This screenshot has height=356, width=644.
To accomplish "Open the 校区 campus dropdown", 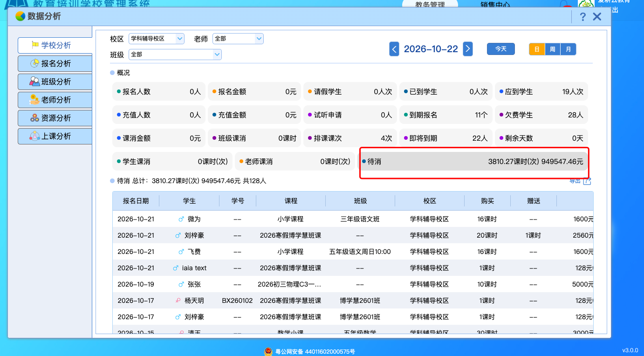I will tap(157, 39).
